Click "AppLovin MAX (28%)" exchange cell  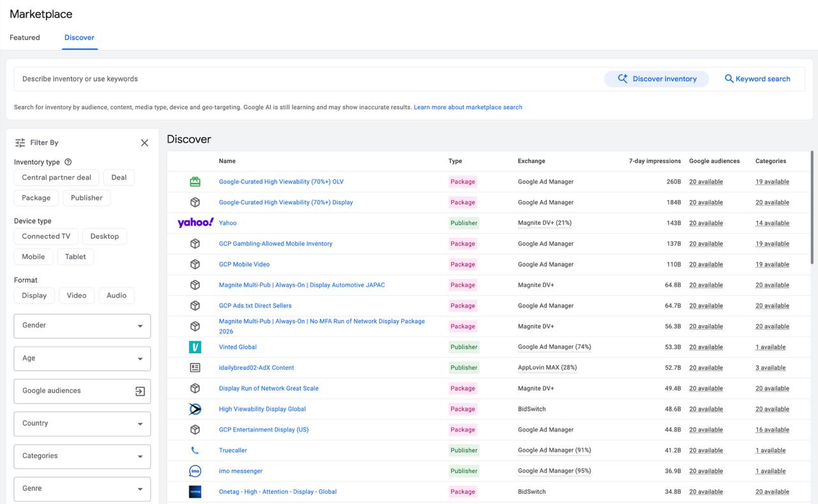click(547, 368)
